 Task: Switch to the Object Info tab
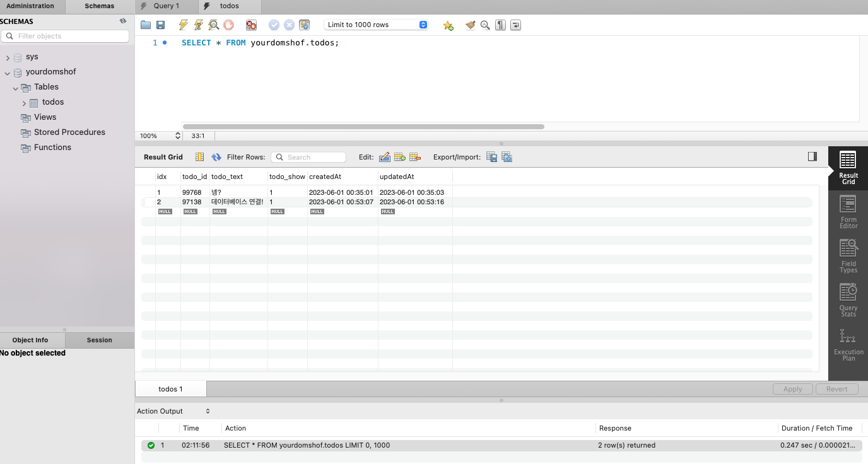point(30,340)
